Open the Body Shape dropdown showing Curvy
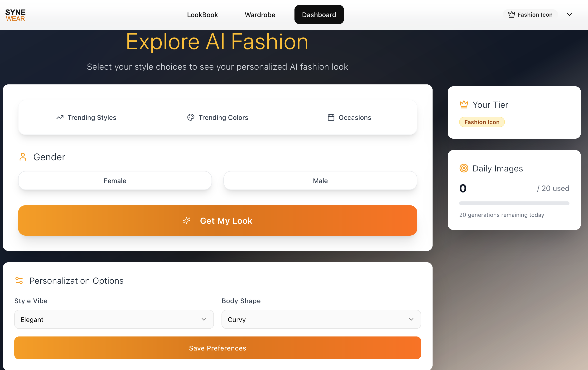Screen dimensions: 588x370 (x=321, y=319)
